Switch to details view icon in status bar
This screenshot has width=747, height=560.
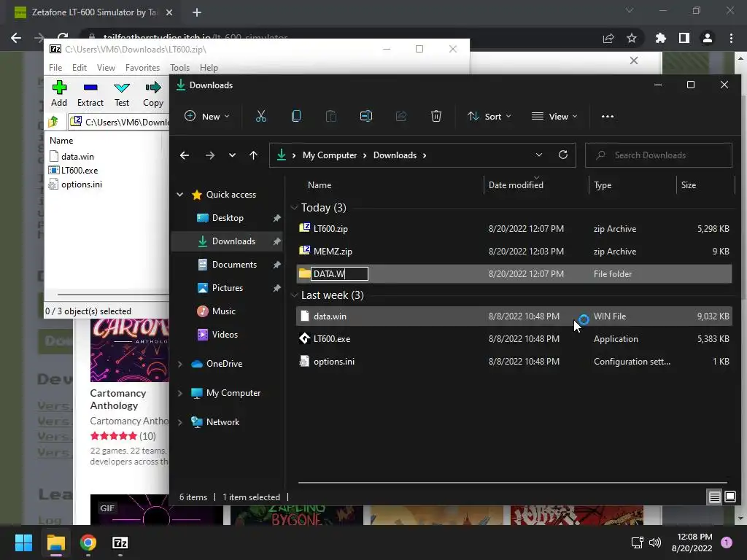tap(715, 497)
